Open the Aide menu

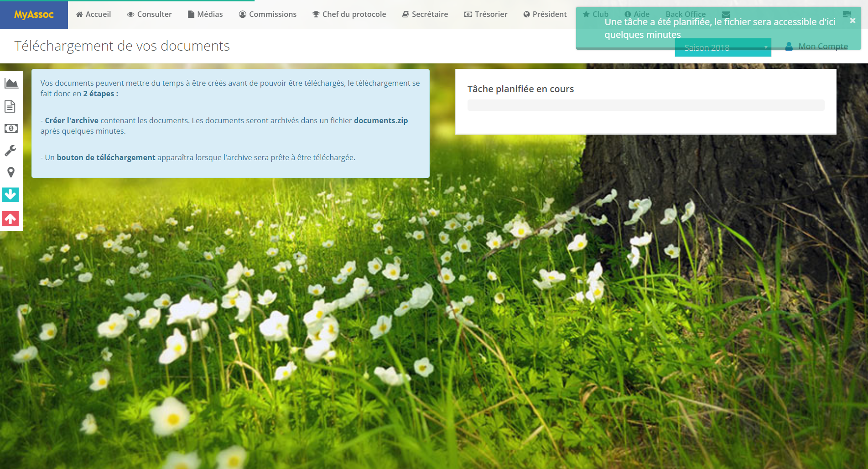point(637,14)
